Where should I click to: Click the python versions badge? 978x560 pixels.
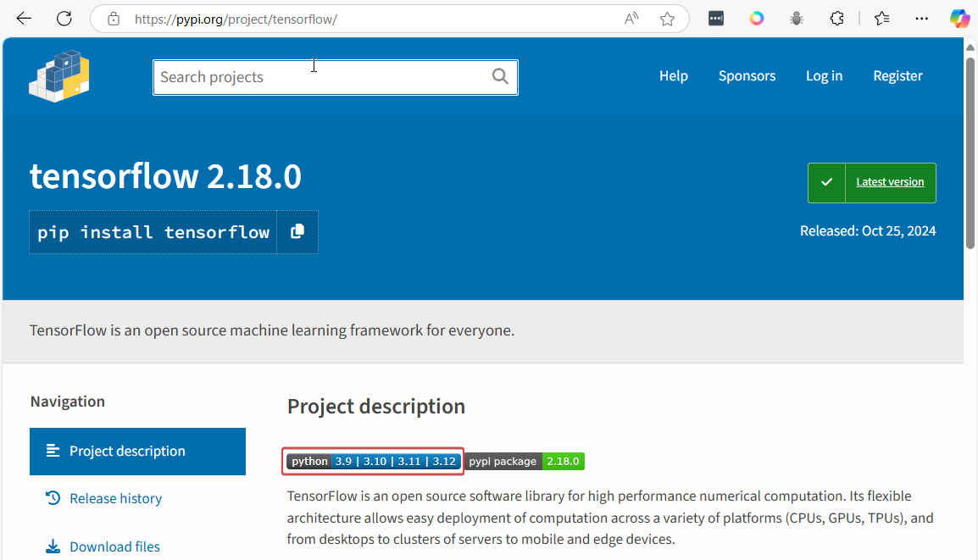coord(374,462)
